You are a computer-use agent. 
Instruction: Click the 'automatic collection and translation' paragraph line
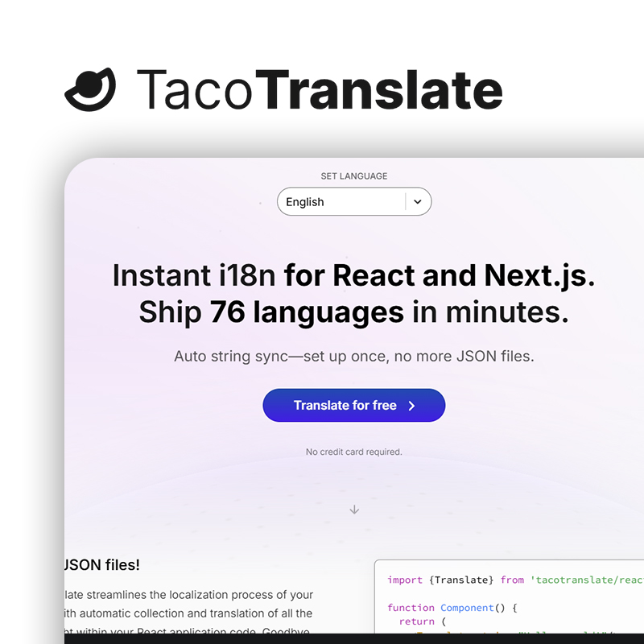[x=188, y=613]
